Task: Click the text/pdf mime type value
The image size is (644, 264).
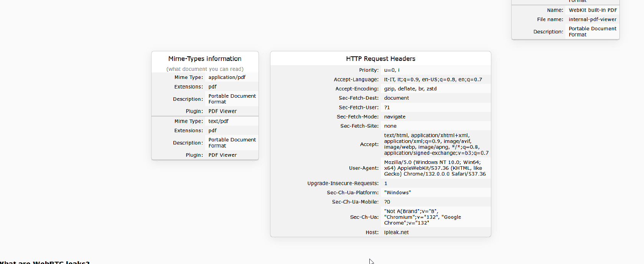Action: (218, 121)
